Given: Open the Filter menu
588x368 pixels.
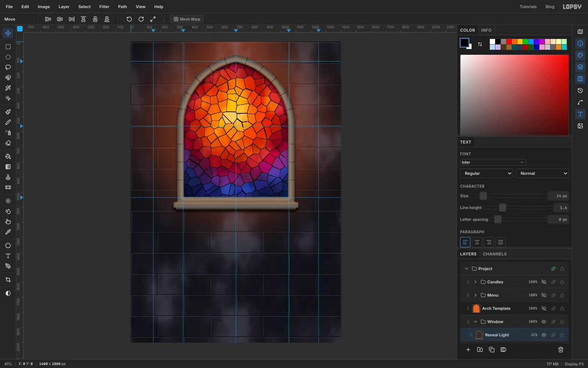Looking at the screenshot, I should click(x=104, y=7).
